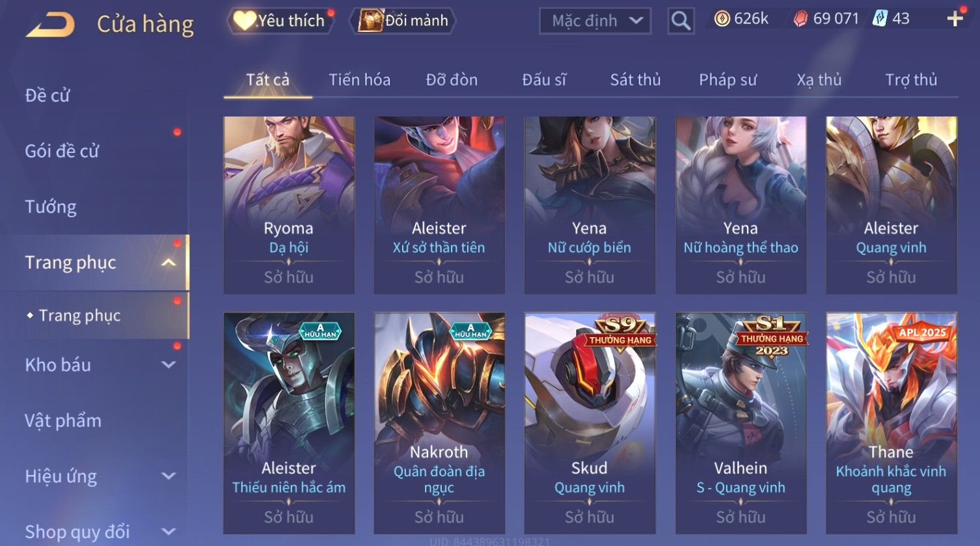Switch to the Tiến hóa tab
This screenshot has width=980, height=546.
tap(359, 80)
